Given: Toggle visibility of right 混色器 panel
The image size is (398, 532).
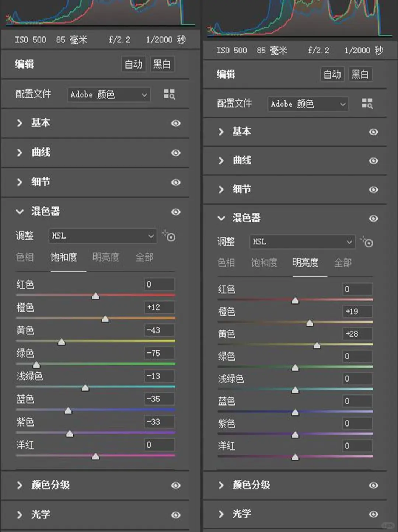Looking at the screenshot, I should [374, 218].
